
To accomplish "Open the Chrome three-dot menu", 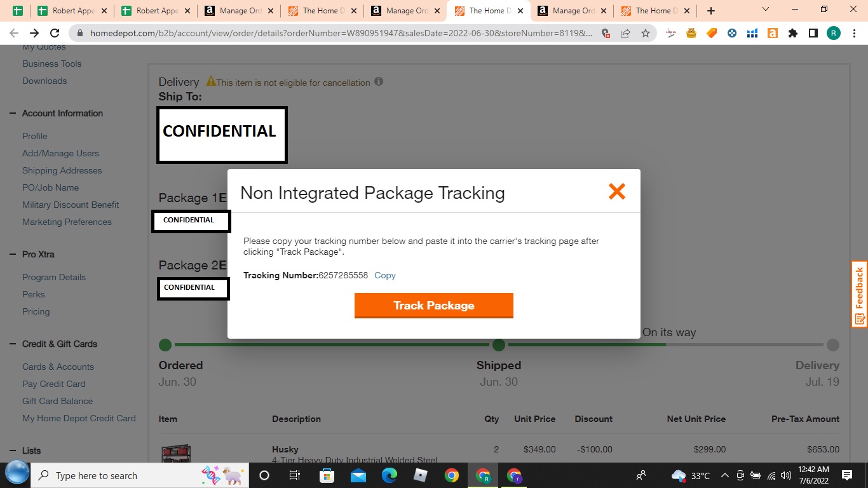I will pos(854,33).
